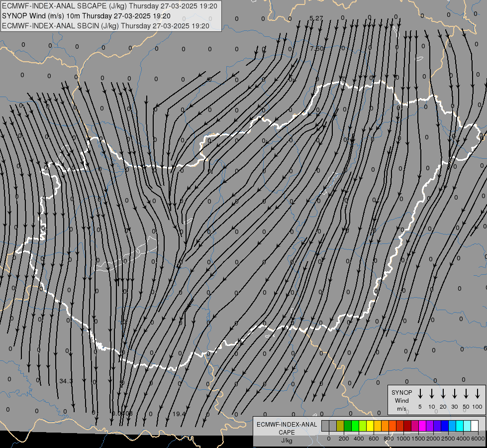This screenshot has width=487, height=448.
Task: Click the 100 speed label in the wind legend
Action: coord(478,407)
